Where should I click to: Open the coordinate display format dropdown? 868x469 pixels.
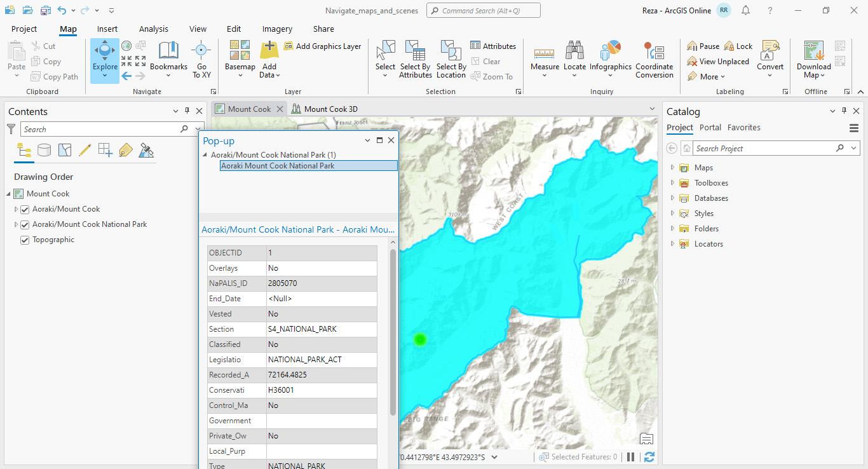pos(494,456)
